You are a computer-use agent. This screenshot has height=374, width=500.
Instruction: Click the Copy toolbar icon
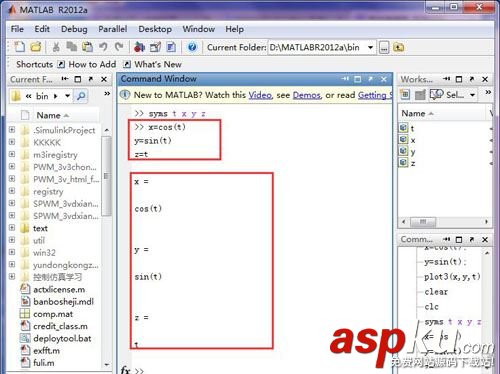click(71, 47)
